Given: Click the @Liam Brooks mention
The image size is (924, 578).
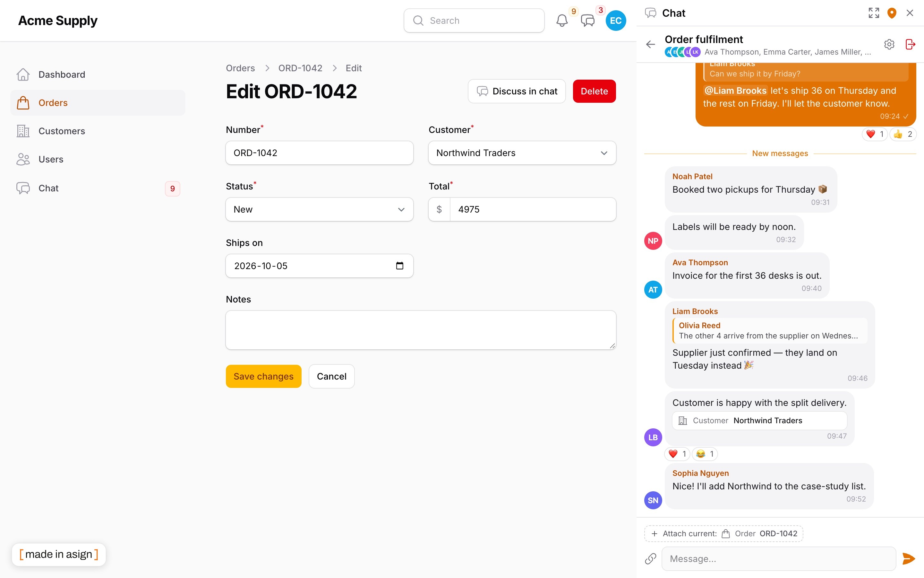Looking at the screenshot, I should (735, 91).
